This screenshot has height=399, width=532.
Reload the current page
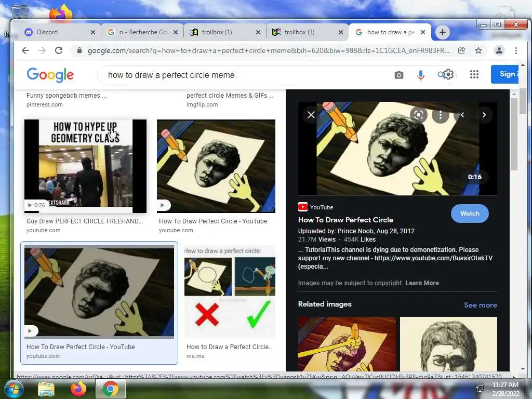pos(59,50)
